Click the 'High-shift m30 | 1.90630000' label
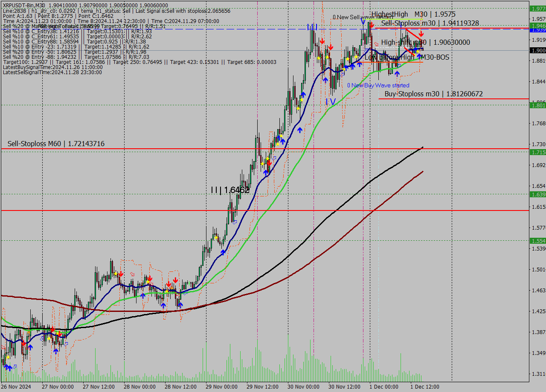 coord(426,42)
